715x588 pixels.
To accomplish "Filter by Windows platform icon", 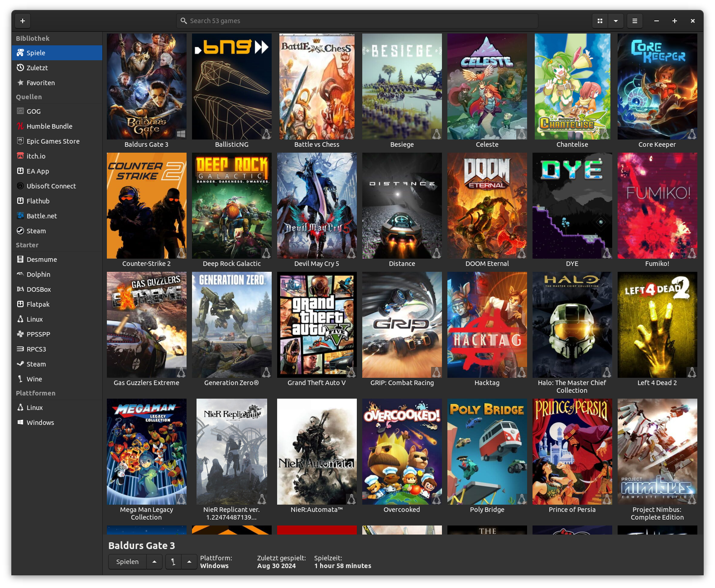I will [20, 423].
